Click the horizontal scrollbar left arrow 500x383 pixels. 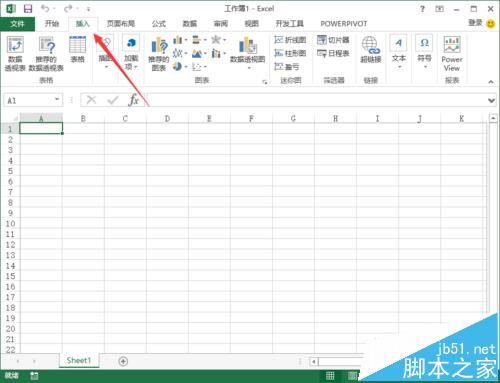314,362
